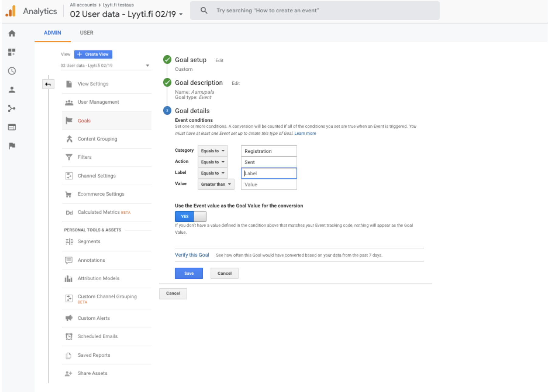
Task: Click the Home icon in left sidebar
Action: [x=12, y=33]
